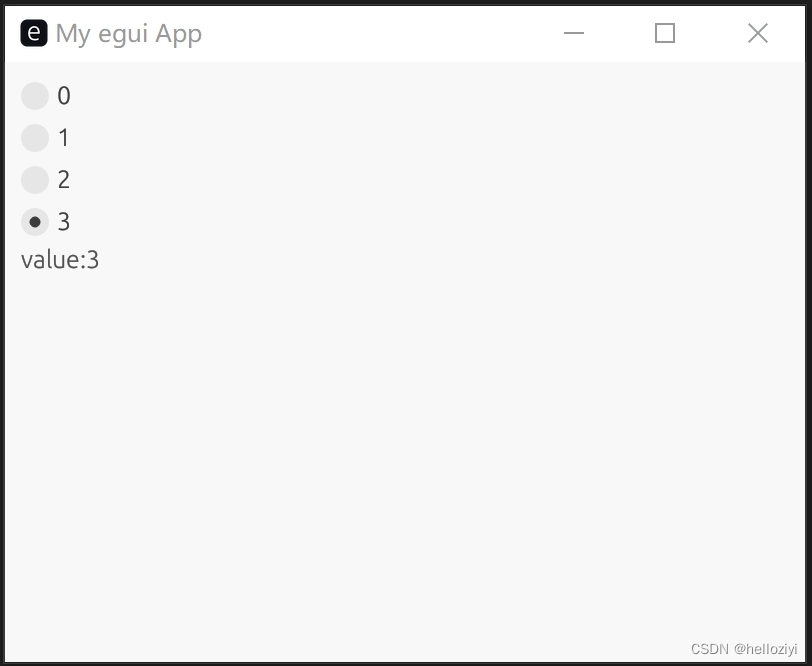The width and height of the screenshot is (812, 666).
Task: Click the label next to radio option 3
Action: pos(63,221)
